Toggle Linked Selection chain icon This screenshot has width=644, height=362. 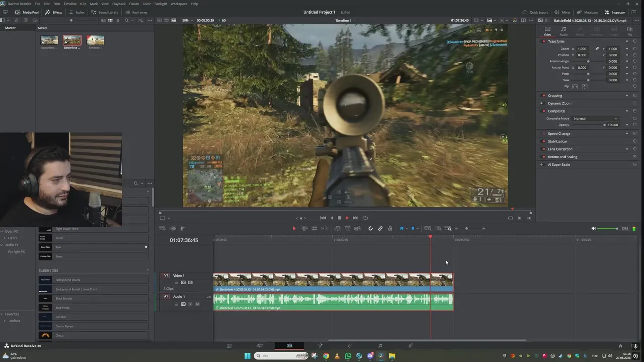pyautogui.click(x=380, y=229)
